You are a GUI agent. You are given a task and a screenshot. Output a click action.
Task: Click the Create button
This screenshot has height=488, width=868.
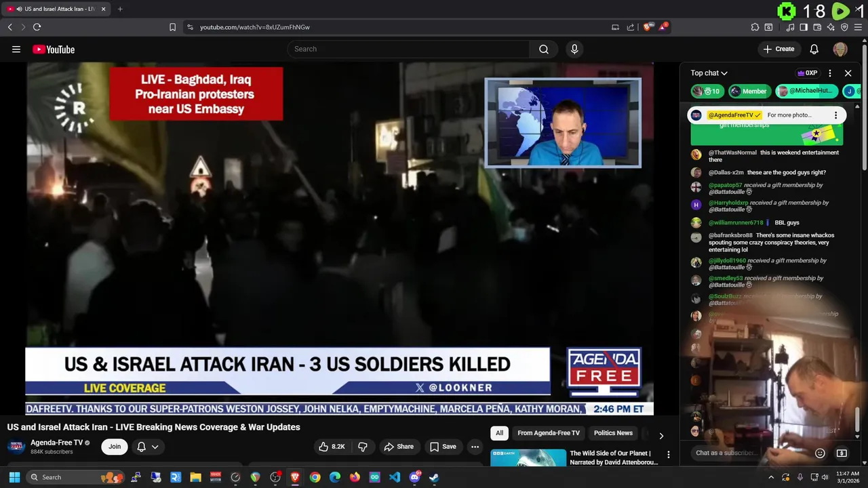tap(778, 49)
